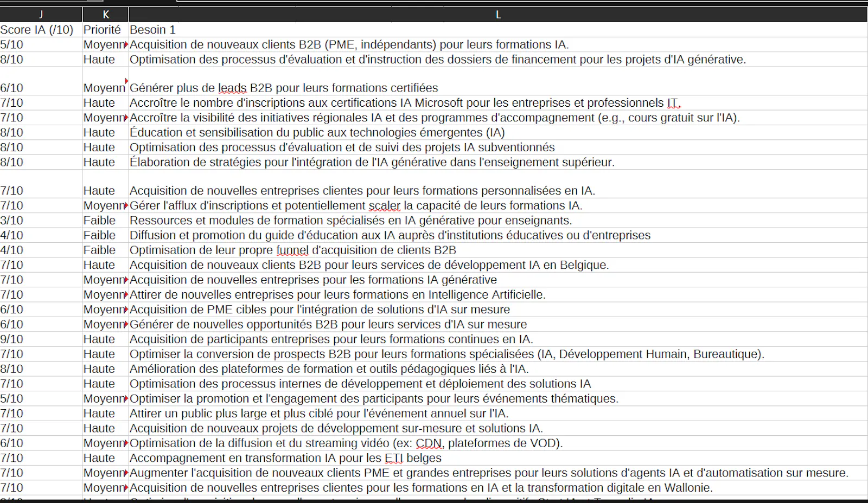
Task: Select cell 'Attirer de nouvelles entreprises pour leurs formations en Intelligence Artificielle'
Action: coord(498,295)
